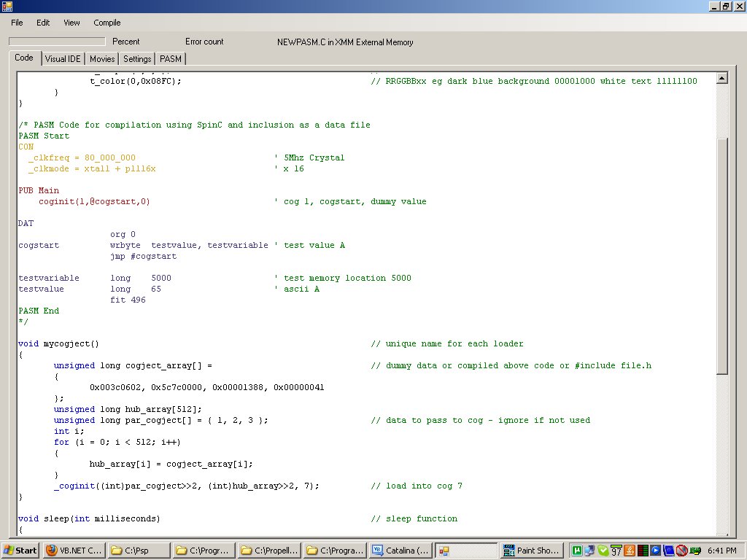Click the application icon in the title bar
Viewport: 747px width, 560px height.
(x=7, y=6)
